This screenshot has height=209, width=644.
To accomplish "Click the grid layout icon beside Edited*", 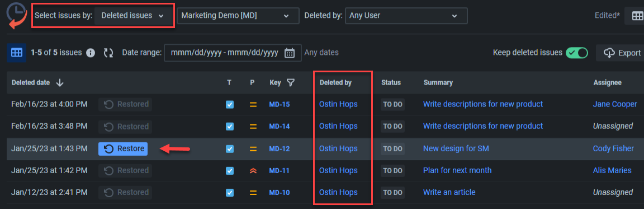I will [x=637, y=16].
